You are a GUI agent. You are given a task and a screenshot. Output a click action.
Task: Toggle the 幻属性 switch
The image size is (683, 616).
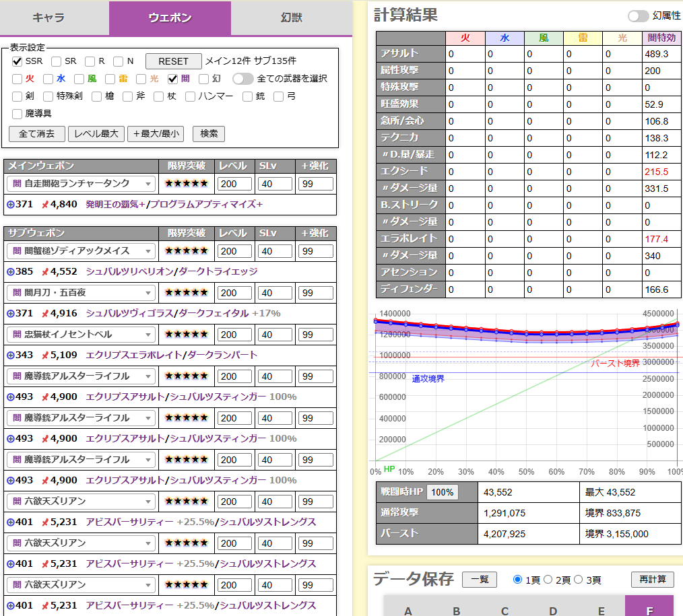point(638,15)
